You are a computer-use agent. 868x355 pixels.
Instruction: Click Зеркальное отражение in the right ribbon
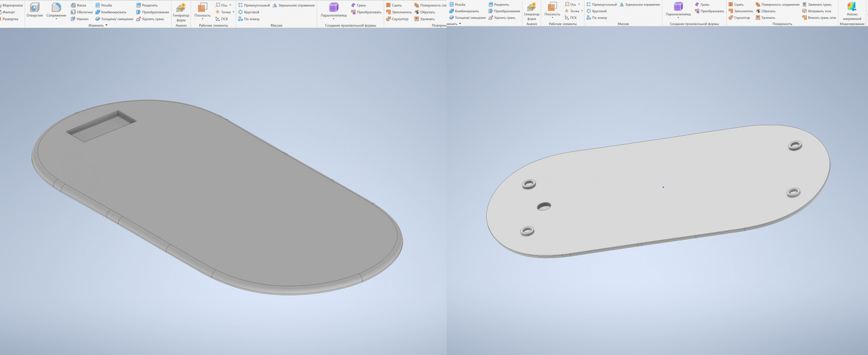tap(639, 4)
